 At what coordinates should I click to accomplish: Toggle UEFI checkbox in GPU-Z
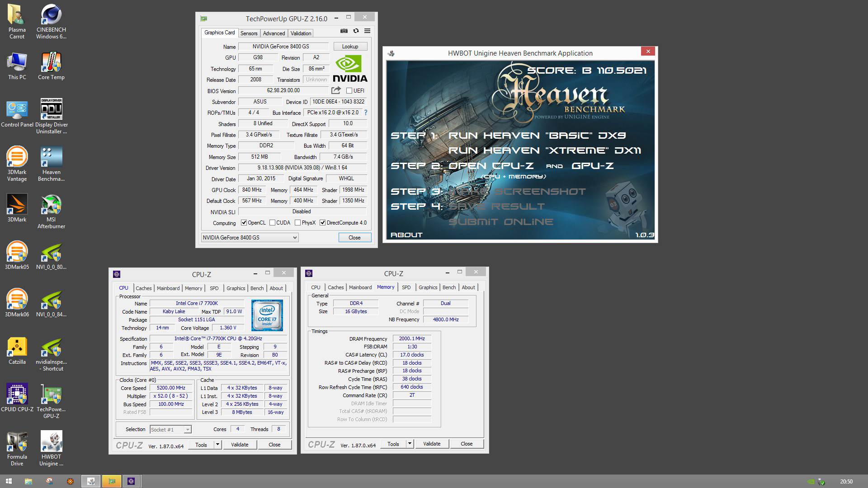tap(349, 91)
